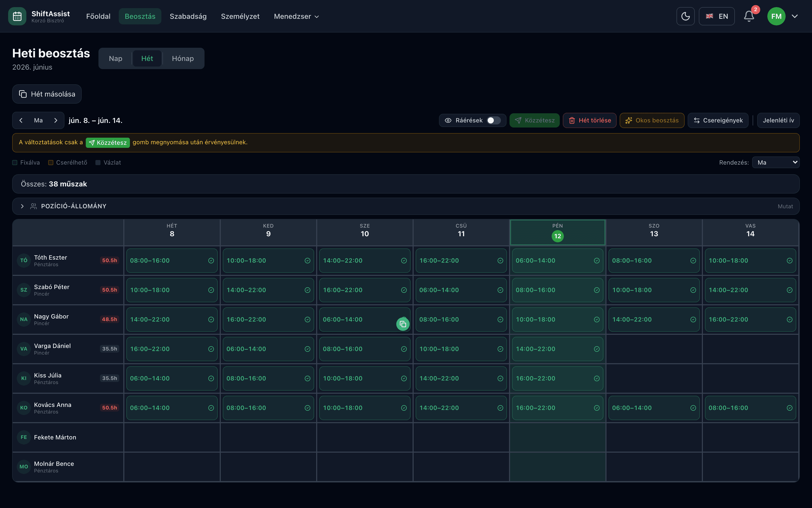The image size is (812, 508).
Task: Click KI avatar of Kiss Júlia
Action: [x=24, y=378]
